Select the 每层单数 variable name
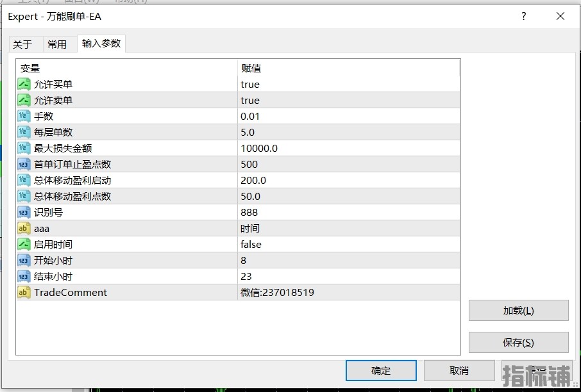 tap(53, 132)
